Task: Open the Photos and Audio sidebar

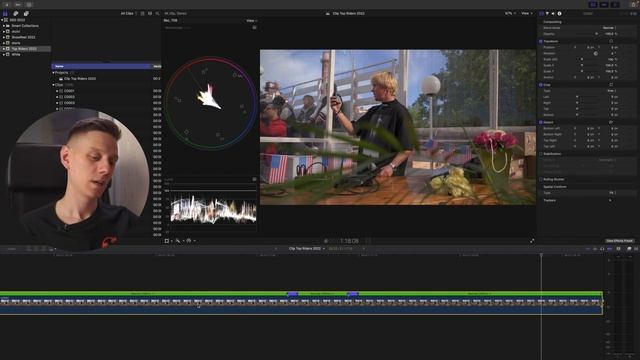Action: pos(16,13)
